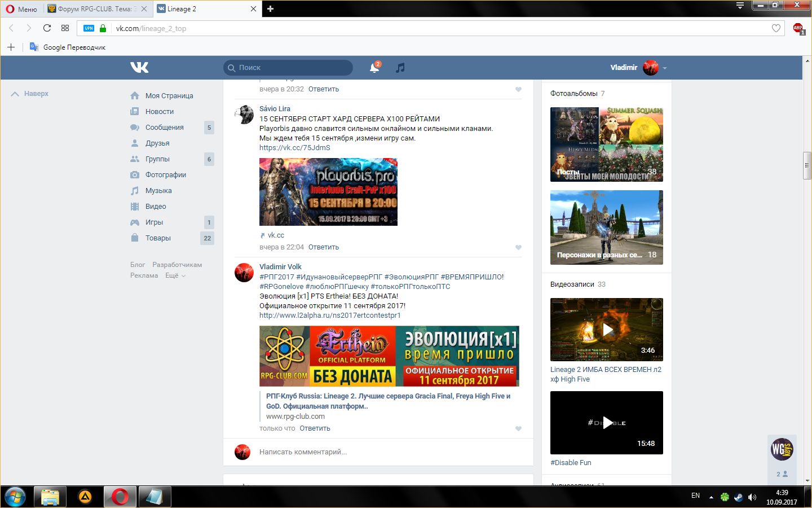This screenshot has width=812, height=508.
Task: Open the Google Переводчик bookmark
Action: tap(68, 47)
